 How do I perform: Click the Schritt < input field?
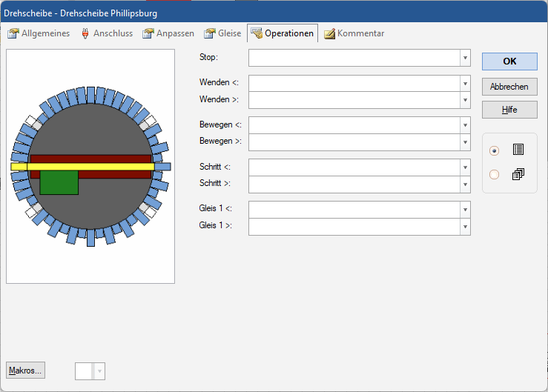[354, 167]
